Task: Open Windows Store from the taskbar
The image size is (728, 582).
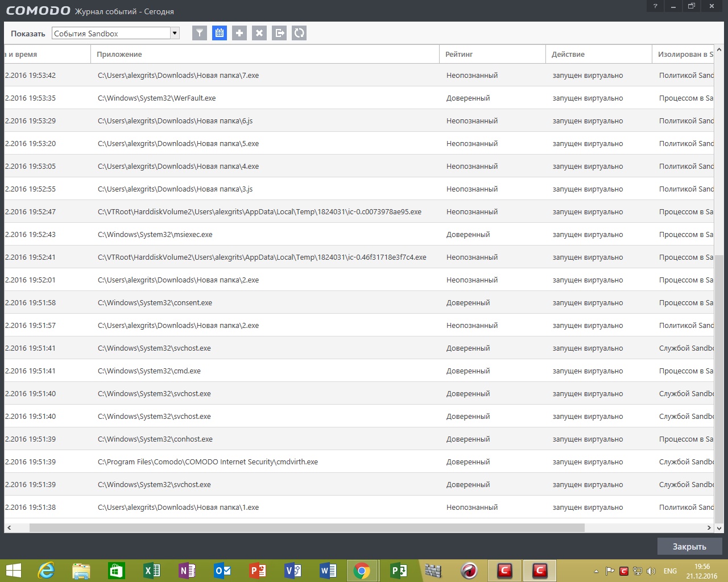Action: [116, 570]
